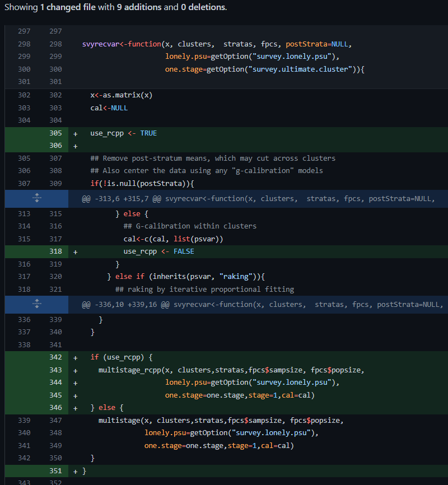Click the '1 changed file' summary text
The width and height of the screenshot is (448, 485).
[x=68, y=7]
